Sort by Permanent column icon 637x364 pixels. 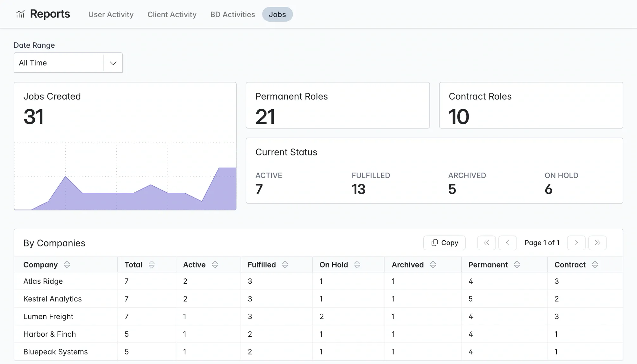(517, 265)
